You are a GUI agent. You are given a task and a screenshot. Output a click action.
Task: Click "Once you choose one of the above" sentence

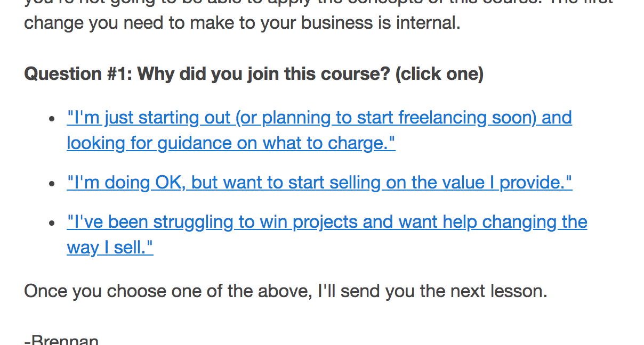click(x=168, y=291)
